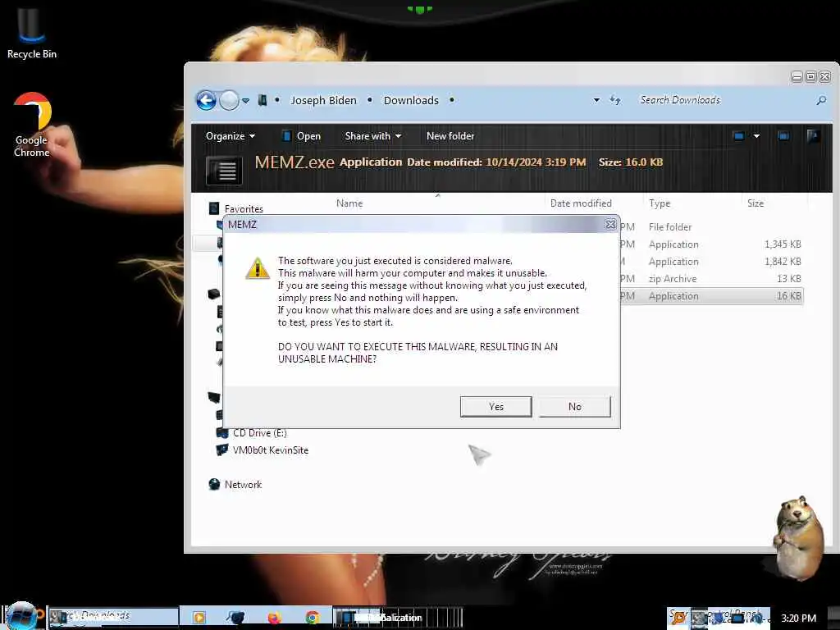Image resolution: width=840 pixels, height=630 pixels.
Task: Click Network in the navigation pane
Action: (x=243, y=484)
